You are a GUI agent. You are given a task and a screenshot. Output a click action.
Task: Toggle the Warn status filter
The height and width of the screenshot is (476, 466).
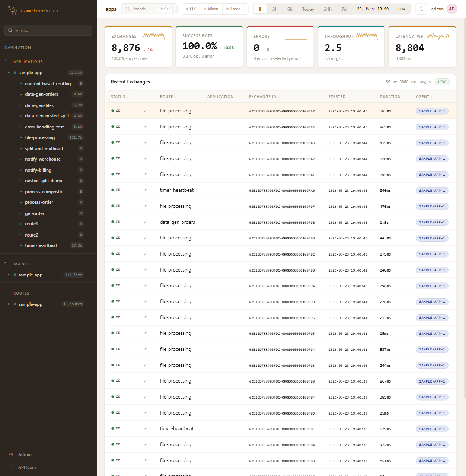click(211, 9)
